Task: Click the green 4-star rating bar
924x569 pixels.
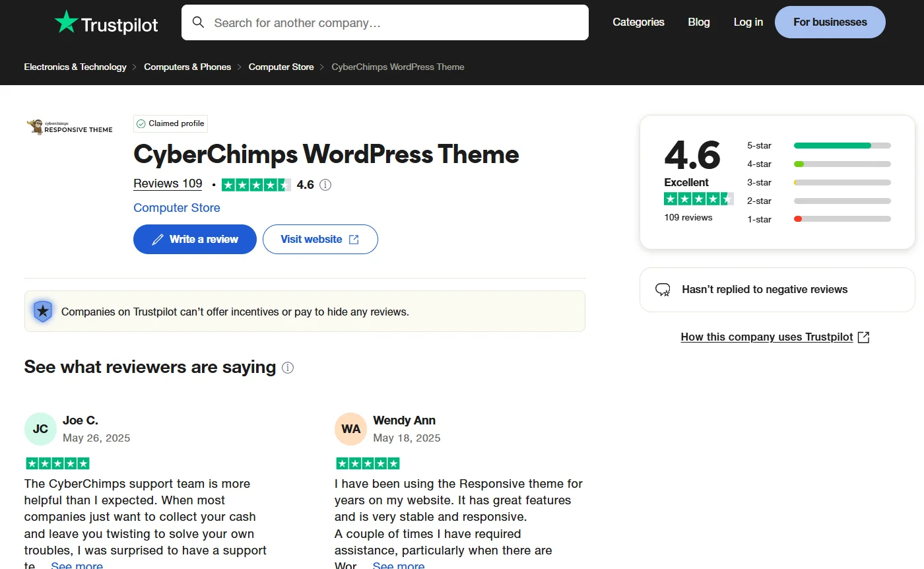Action: point(842,164)
